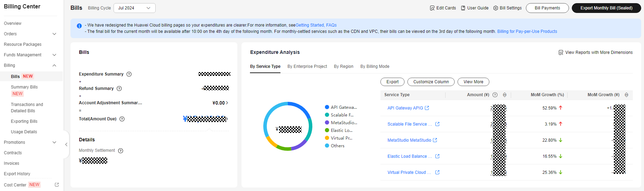Screen dimensions: 644x191
Task: Click the Bill Payments button
Action: point(547,8)
